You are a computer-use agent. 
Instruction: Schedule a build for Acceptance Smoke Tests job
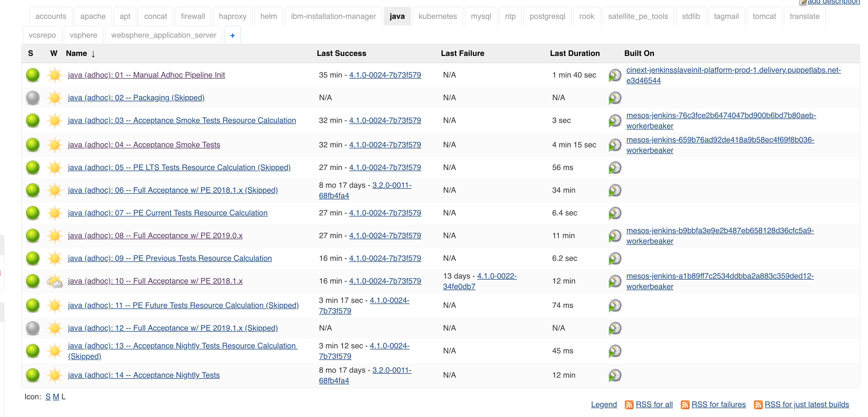(615, 145)
